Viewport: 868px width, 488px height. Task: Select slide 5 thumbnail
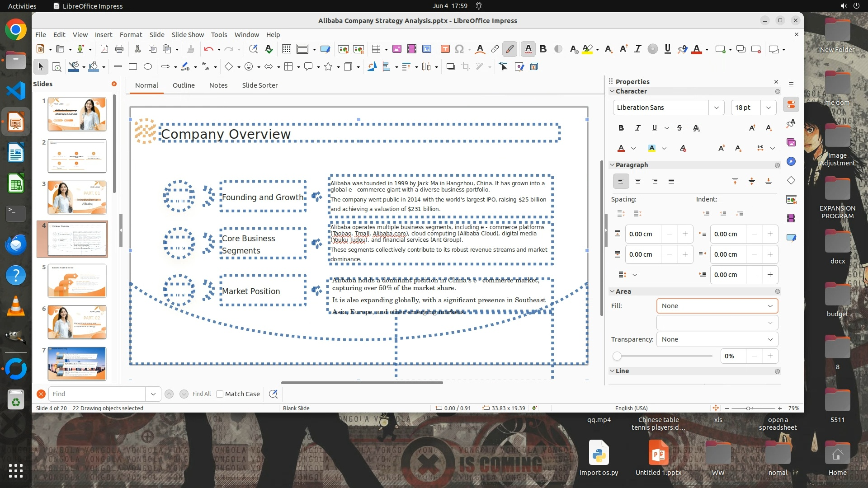pos(77,281)
